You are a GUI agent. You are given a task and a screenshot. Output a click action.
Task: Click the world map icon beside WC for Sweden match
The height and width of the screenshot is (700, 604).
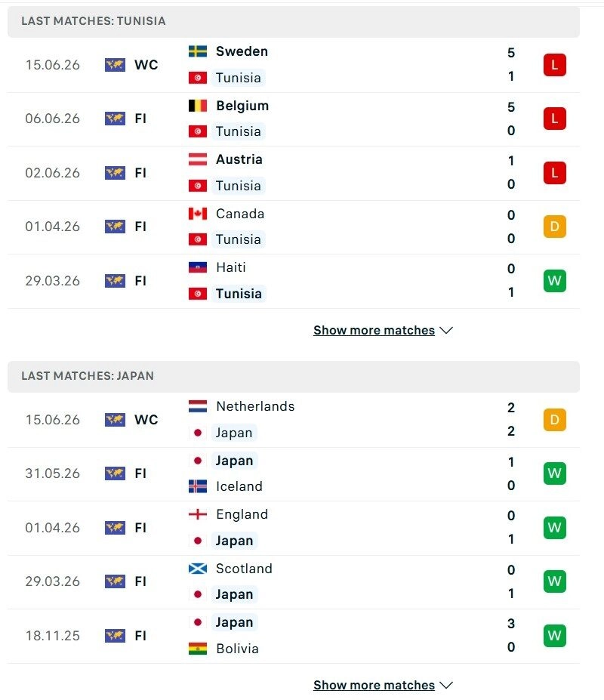point(115,65)
